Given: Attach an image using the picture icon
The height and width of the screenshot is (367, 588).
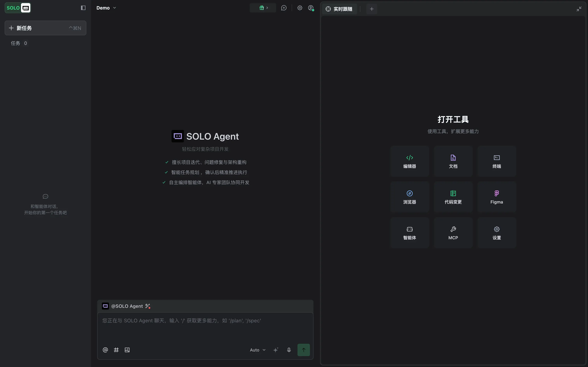Looking at the screenshot, I should coord(127,350).
